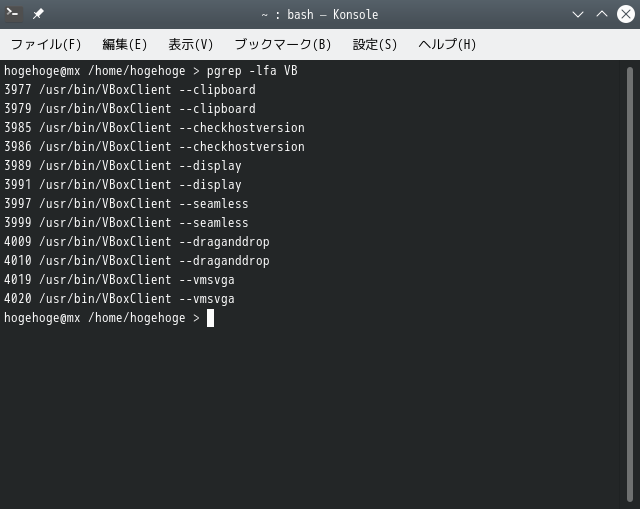Click the line with PID 3999
This screenshot has height=509, width=640.
(x=126, y=223)
